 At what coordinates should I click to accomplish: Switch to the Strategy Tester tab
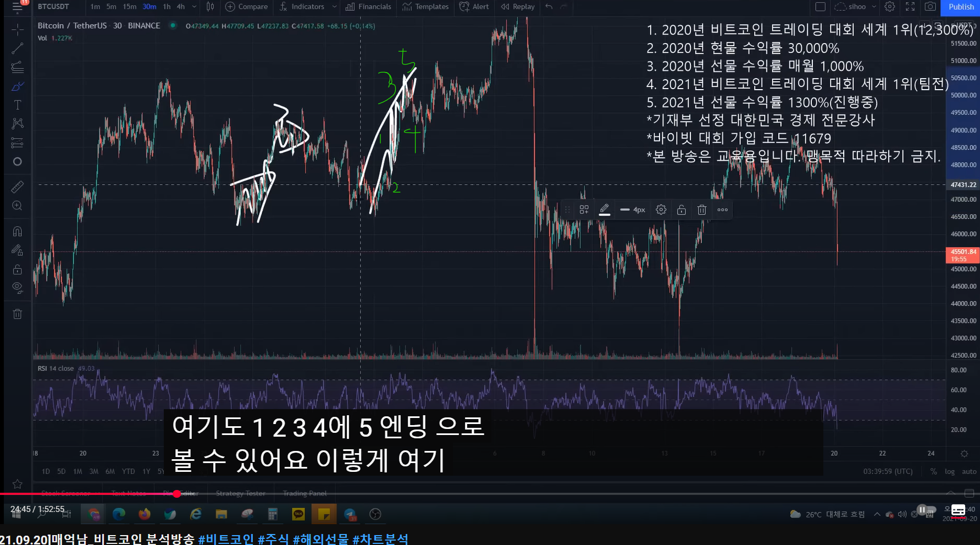(x=241, y=493)
